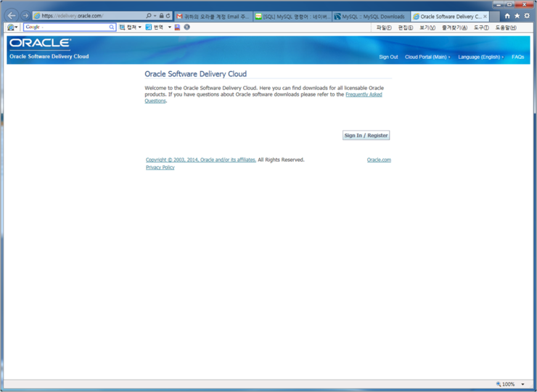This screenshot has height=392, width=537.
Task: Go back using the browser back arrow
Action: point(12,15)
